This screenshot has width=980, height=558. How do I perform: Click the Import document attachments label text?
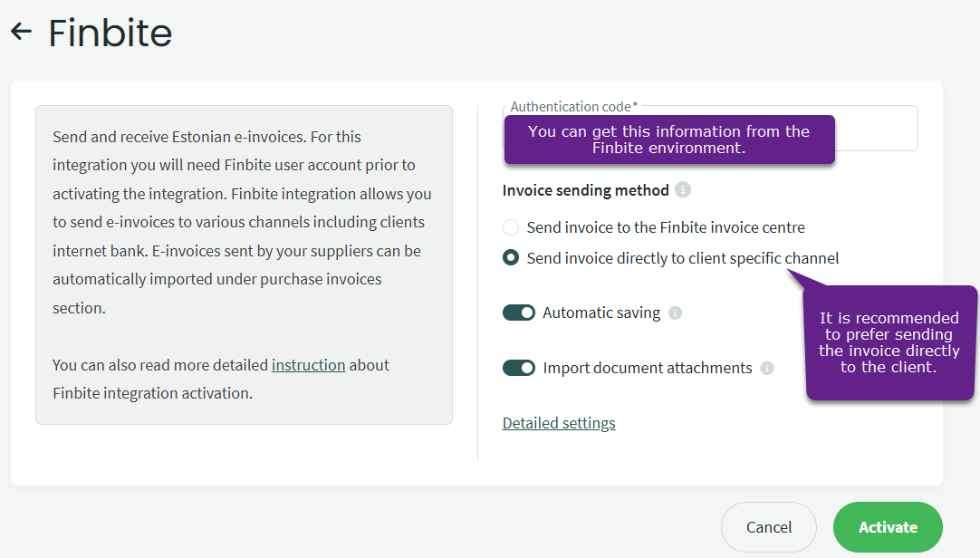click(647, 368)
